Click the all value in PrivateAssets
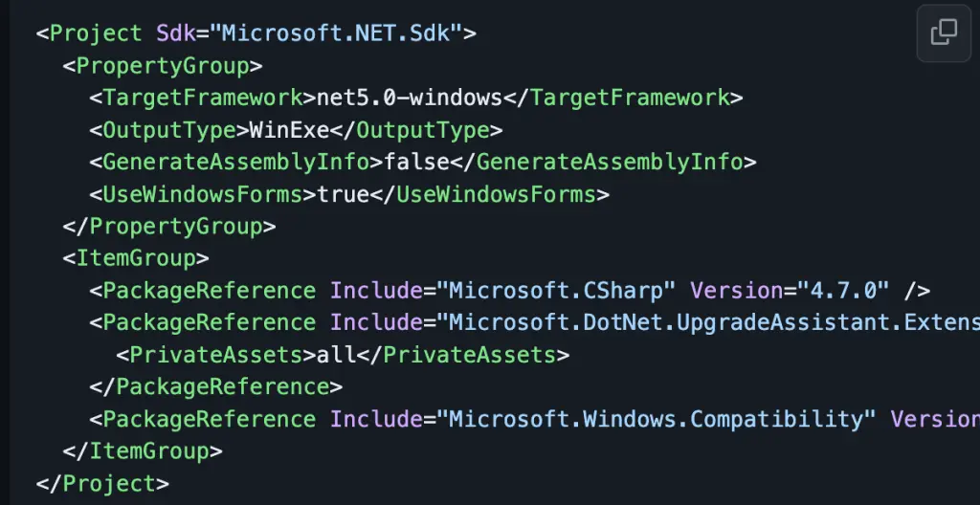980x505 pixels. pyautogui.click(x=336, y=355)
